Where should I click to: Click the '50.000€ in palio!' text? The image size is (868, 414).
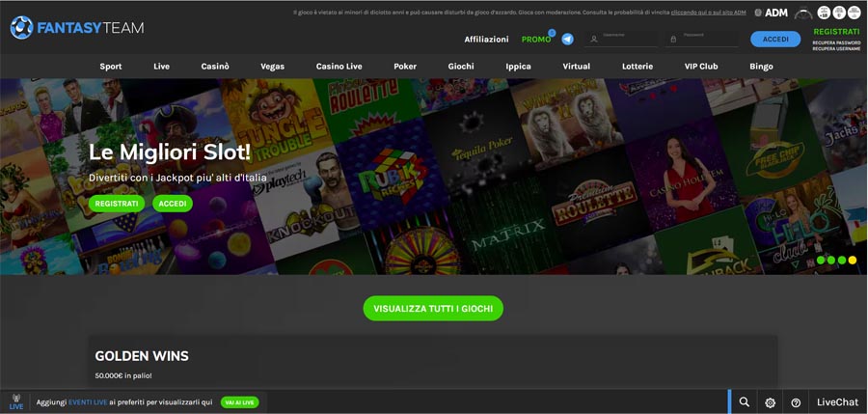click(123, 375)
